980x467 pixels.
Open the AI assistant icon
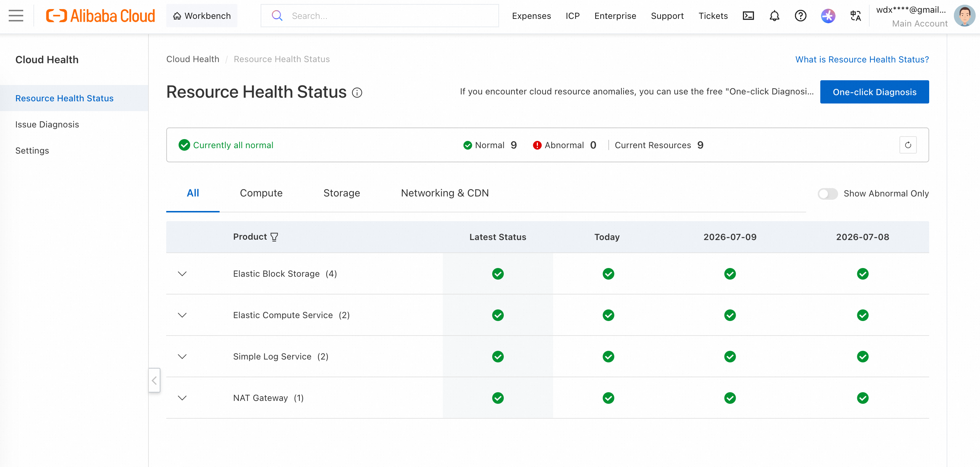828,16
